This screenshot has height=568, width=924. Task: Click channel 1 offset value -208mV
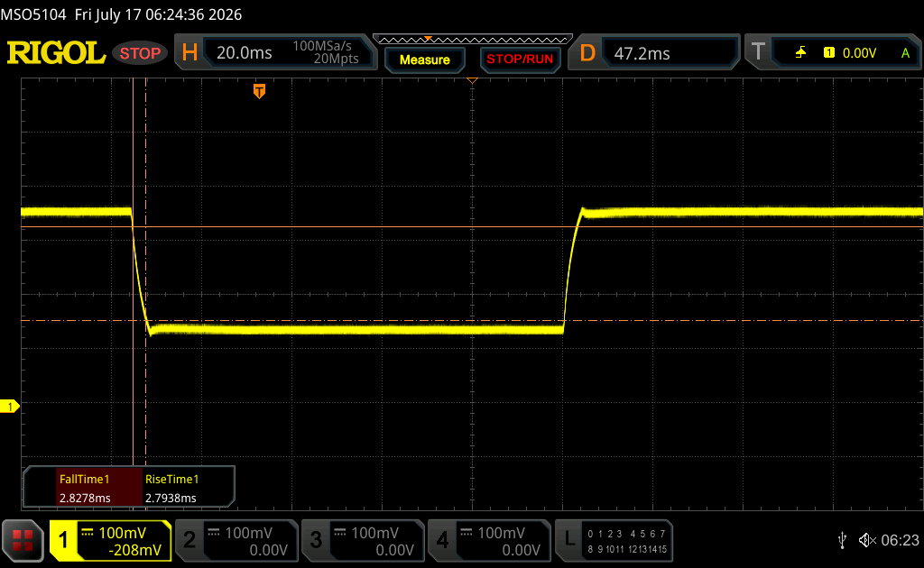click(135, 550)
